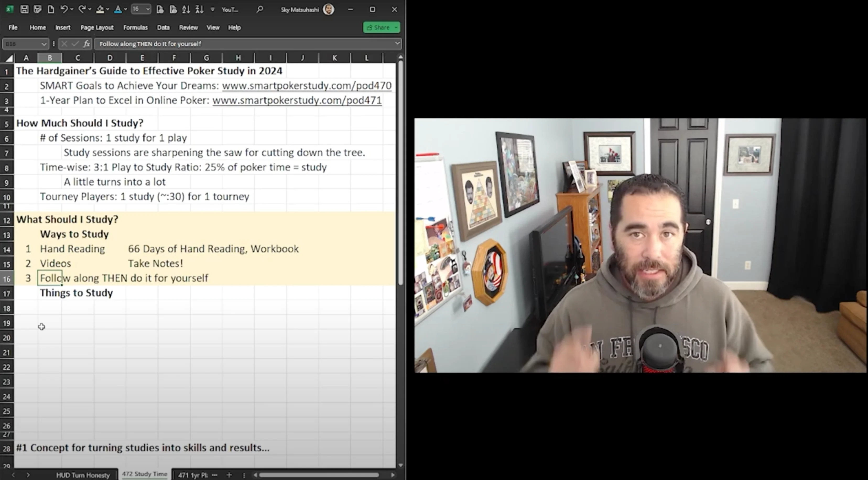The width and height of the screenshot is (868, 480).
Task: Click the Sort Z to A icon
Action: click(199, 9)
